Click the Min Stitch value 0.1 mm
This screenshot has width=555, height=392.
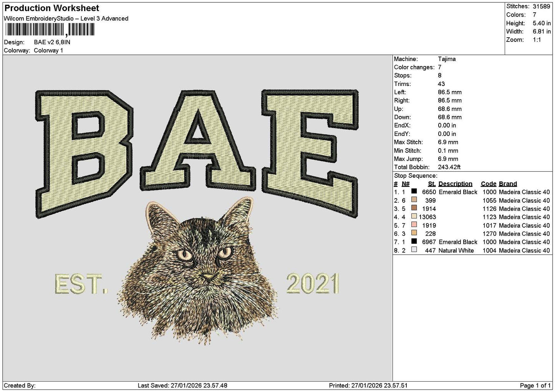448,151
